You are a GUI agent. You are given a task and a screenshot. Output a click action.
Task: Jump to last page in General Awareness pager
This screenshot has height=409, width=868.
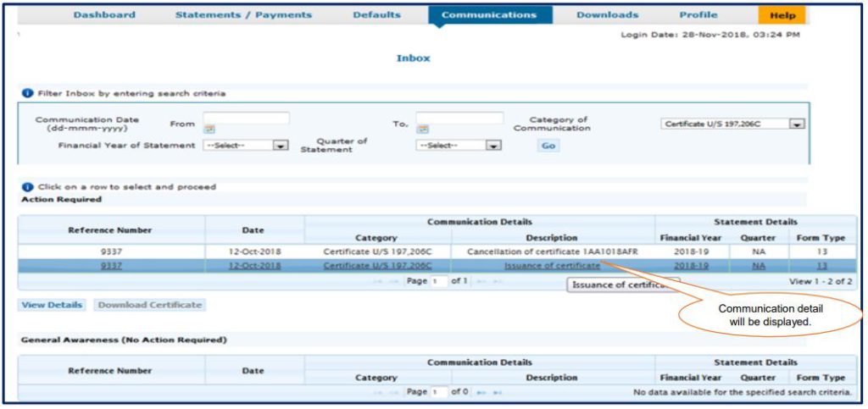click(498, 393)
